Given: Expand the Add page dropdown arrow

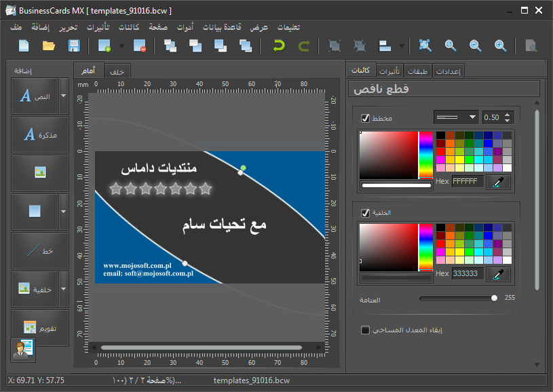Looking at the screenshot, I should tap(121, 46).
